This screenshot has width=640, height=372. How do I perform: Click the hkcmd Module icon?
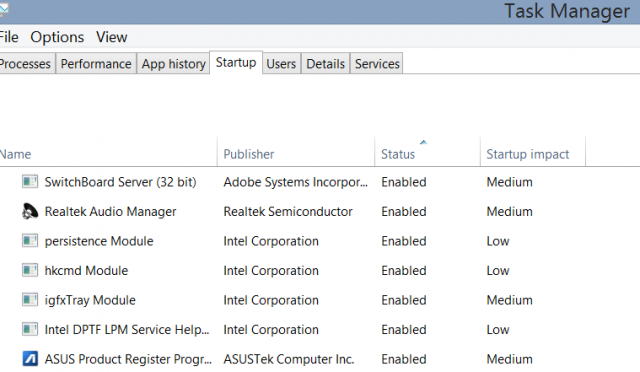pyautogui.click(x=30, y=270)
